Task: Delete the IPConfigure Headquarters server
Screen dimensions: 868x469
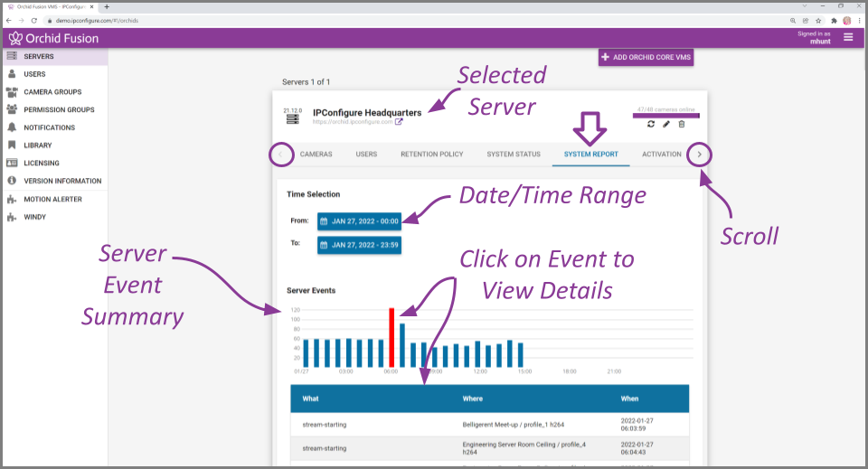Action: pyautogui.click(x=682, y=124)
